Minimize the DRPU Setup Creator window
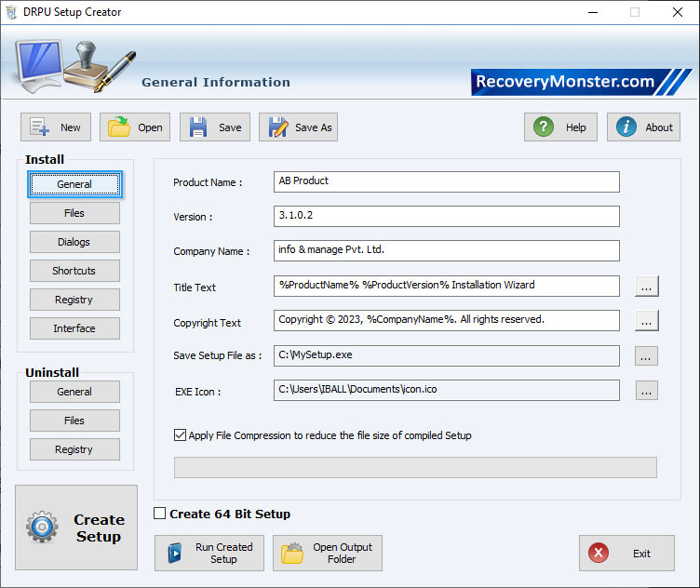The width and height of the screenshot is (700, 588). tap(593, 12)
